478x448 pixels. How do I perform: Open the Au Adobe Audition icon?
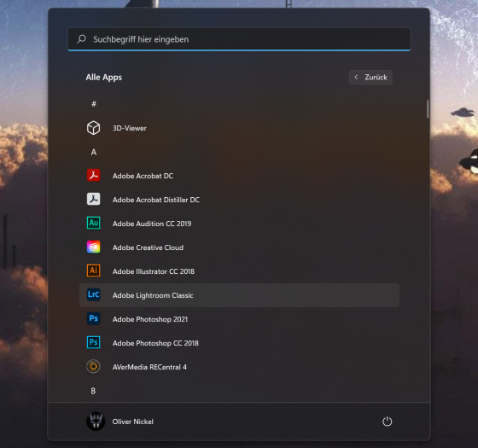tap(93, 223)
